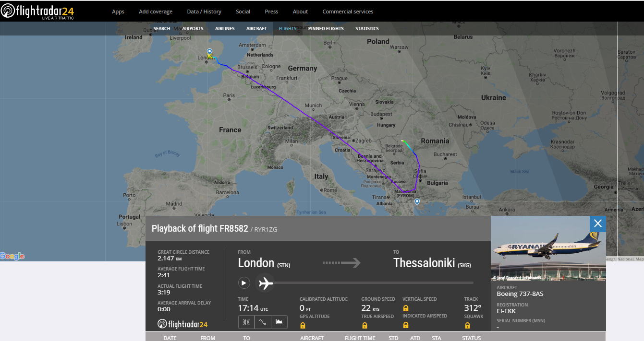644x341 pixels.
Task: Click the Thessaloniki destination pin on map
Action: pyautogui.click(x=417, y=202)
